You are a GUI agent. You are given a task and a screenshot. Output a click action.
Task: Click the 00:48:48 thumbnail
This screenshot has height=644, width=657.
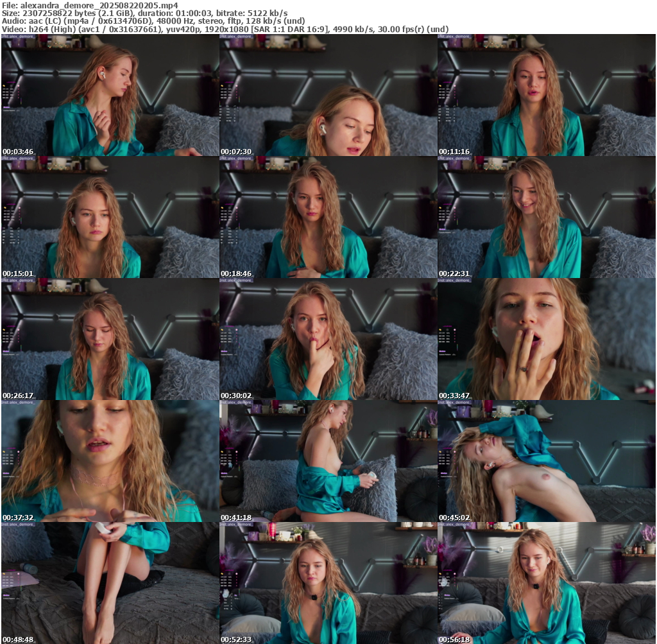(110, 583)
